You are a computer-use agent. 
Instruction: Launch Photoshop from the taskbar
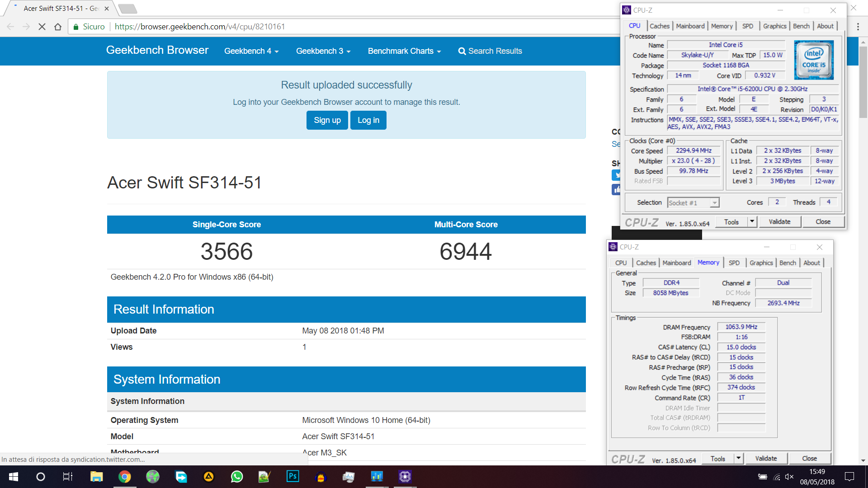[x=293, y=476]
